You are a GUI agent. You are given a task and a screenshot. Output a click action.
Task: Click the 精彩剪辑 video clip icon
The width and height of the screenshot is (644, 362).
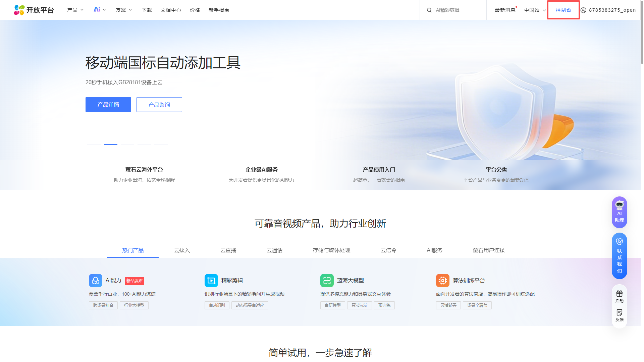[211, 281]
